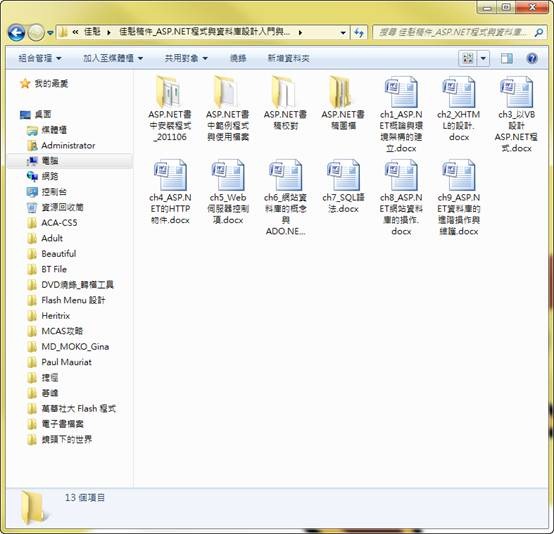Viewport: 554px width, 534px height.
Task: Go back with the blue Back arrow
Action: [x=16, y=33]
